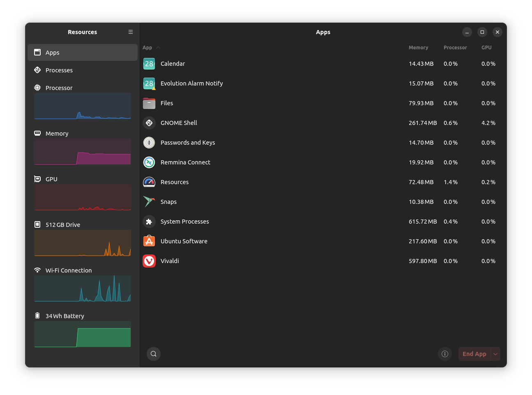Click the battery icon beside 34 Wh Battery
Viewport: 532px width, 395px height.
37,316
